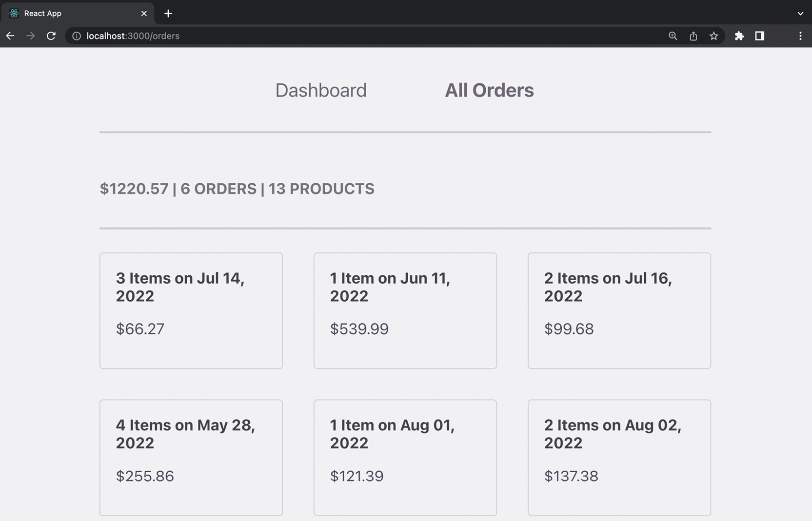Click the sidebar panel icon near the profile area
Screen dimensions: 812x521
(x=759, y=36)
